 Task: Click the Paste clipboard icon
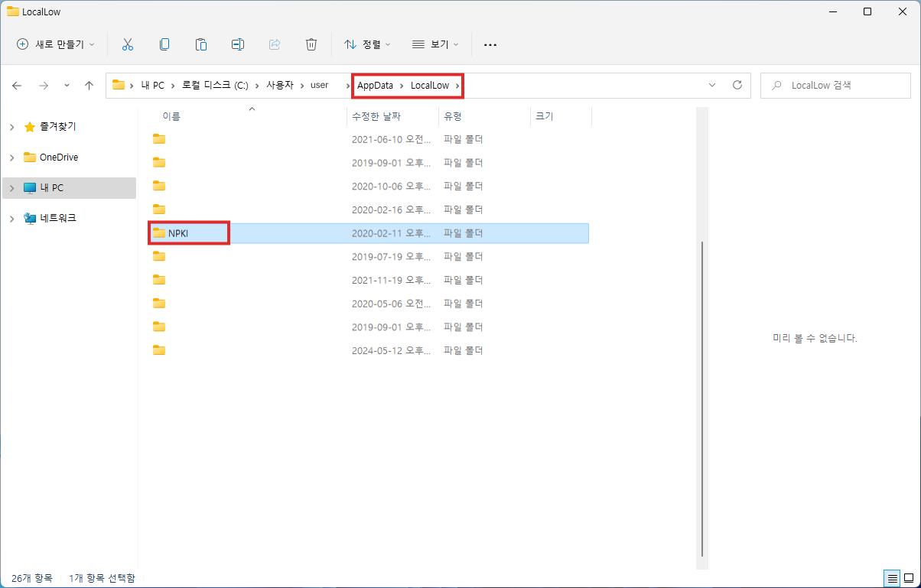tap(201, 44)
